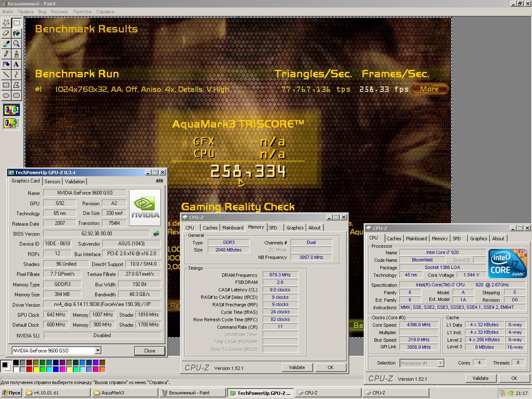Screen dimensions: 532x399
Task: Open the Пуск start menu
Action: [x=11, y=393]
